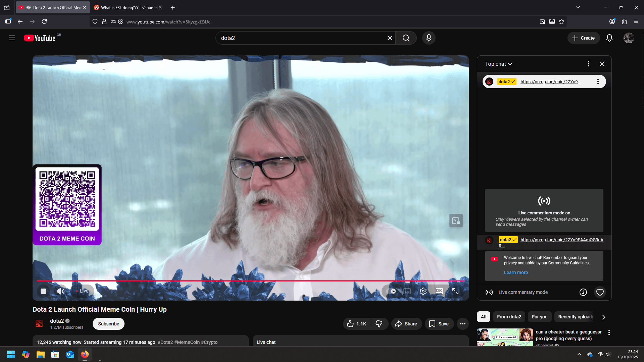
Task: Open the Firefox extensions panel
Action: point(624,21)
